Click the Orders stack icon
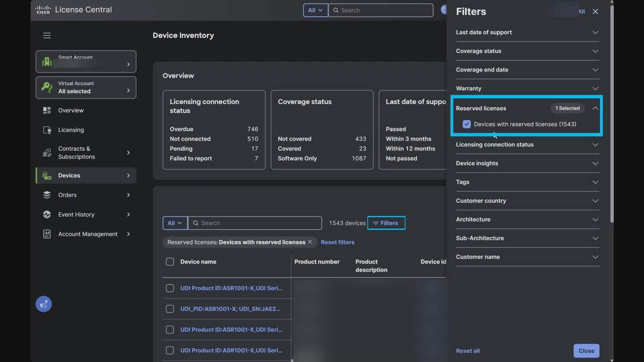644x362 pixels. click(x=47, y=195)
